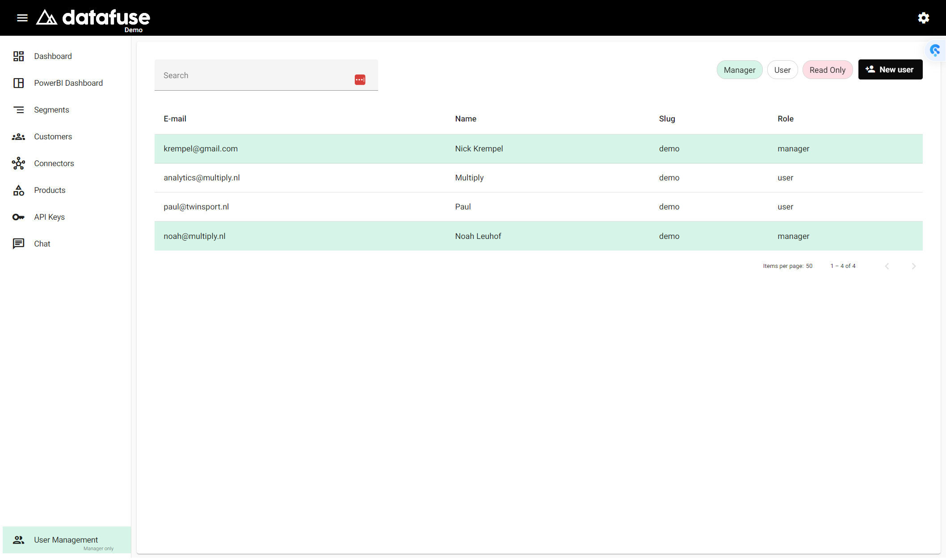Sort by E-mail column header
The image size is (946, 560).
[x=175, y=119]
